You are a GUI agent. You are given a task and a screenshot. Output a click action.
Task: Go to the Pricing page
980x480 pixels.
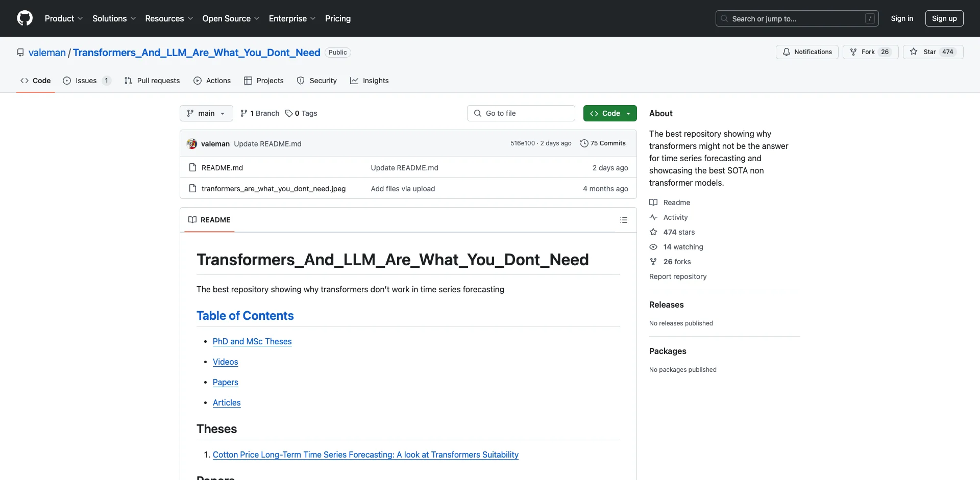(x=338, y=18)
